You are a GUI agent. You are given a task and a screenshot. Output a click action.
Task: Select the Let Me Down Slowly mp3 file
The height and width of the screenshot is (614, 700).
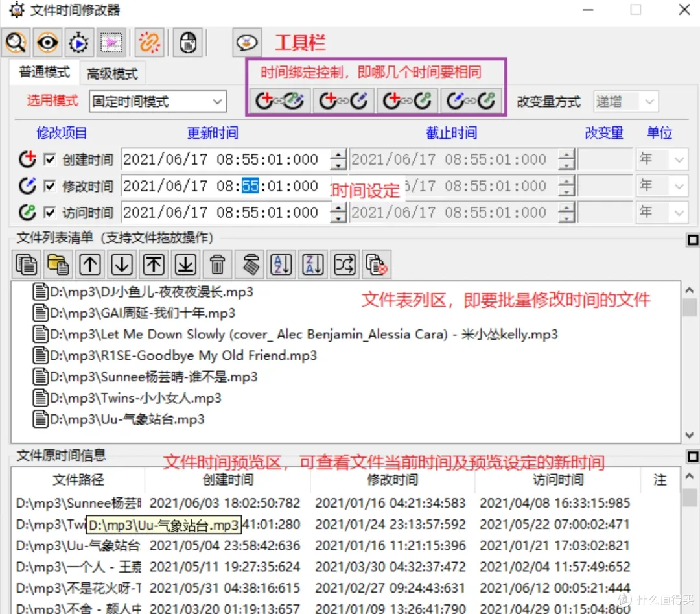296,334
